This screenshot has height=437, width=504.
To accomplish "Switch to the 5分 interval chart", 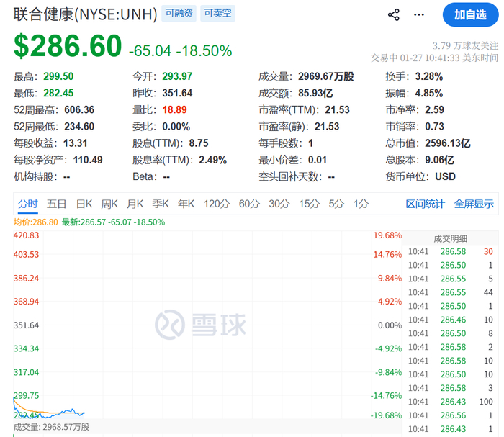I will (336, 204).
